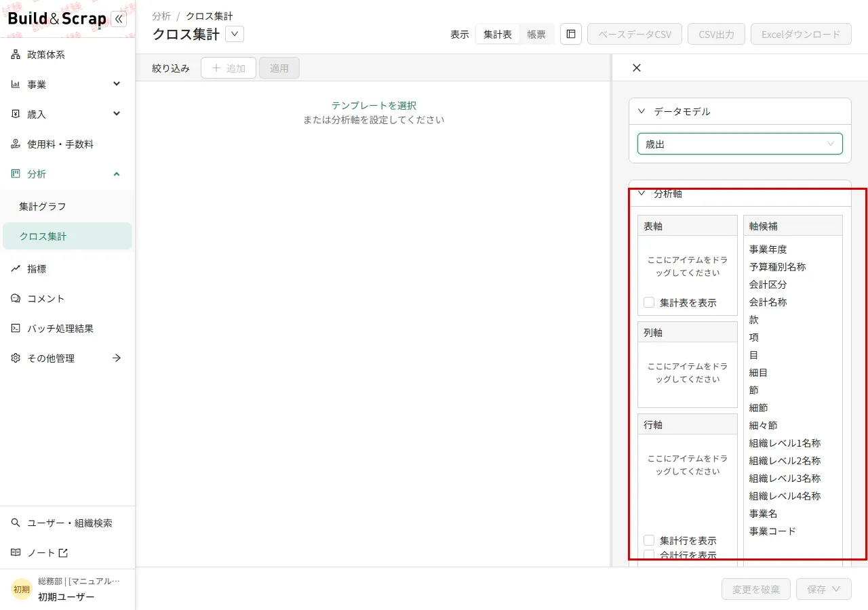Select 事業名 in axis candidates
This screenshot has height=610, width=868.
pyautogui.click(x=764, y=514)
